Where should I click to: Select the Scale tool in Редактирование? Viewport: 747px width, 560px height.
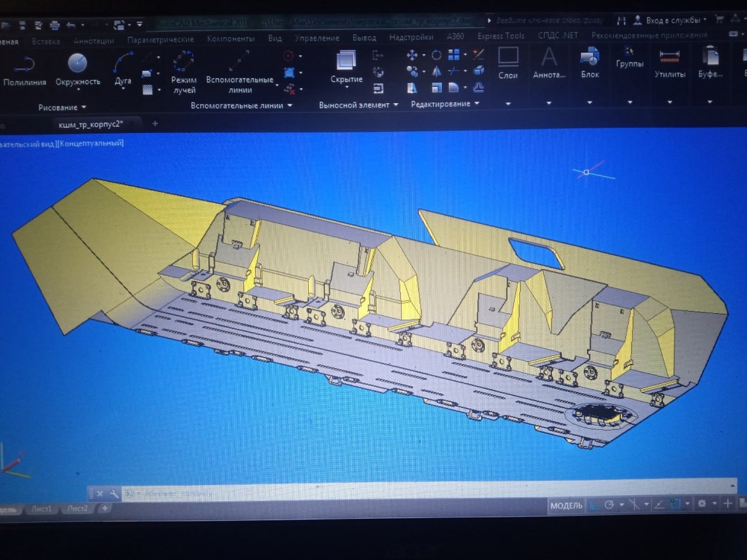coord(436,88)
